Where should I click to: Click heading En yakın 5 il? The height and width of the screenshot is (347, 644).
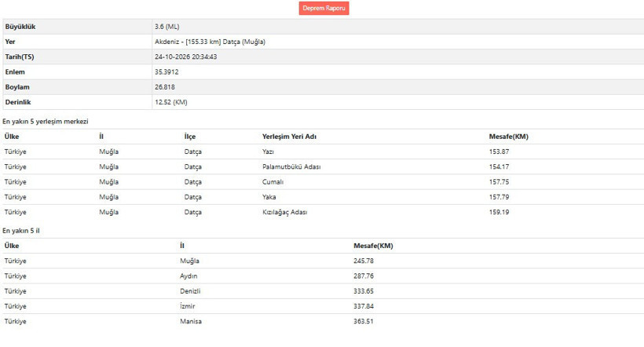[x=21, y=231]
